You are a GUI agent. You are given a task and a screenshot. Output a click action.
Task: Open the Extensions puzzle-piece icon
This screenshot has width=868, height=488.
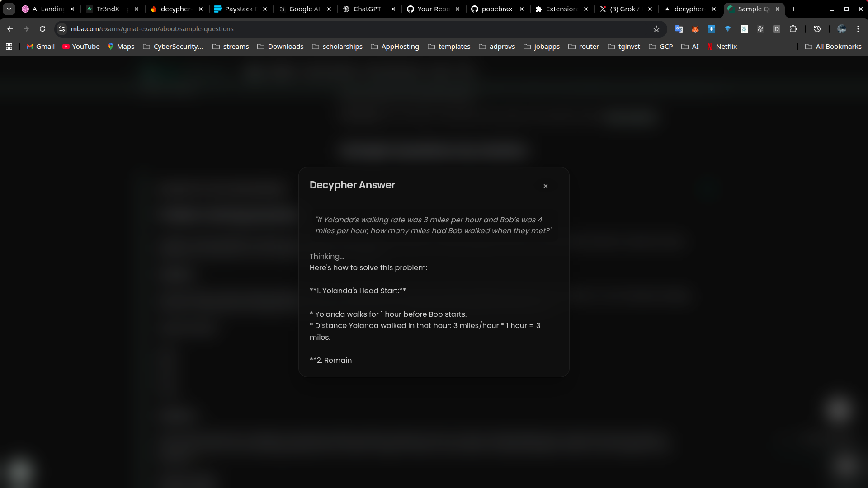click(793, 28)
